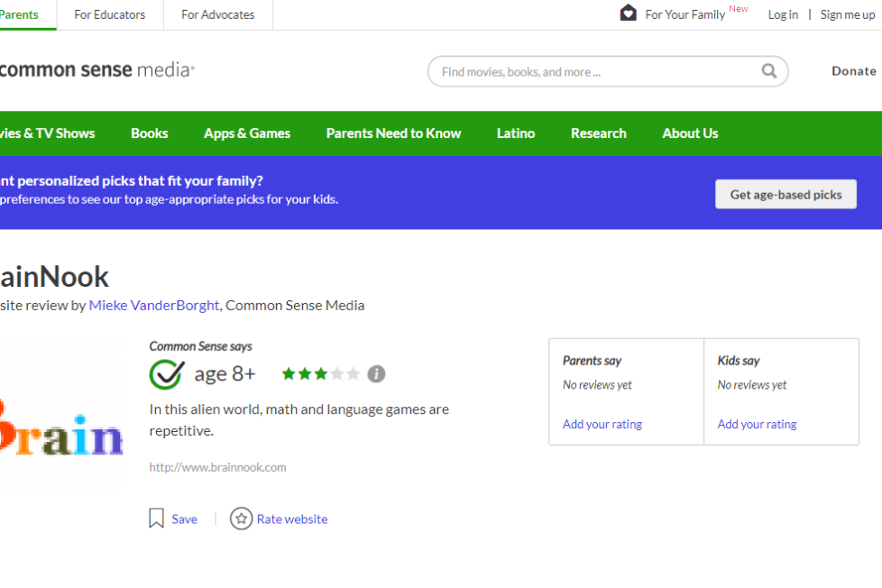Viewport: 882px width, 588px height.
Task: Click the Parents say heading
Action: point(592,360)
